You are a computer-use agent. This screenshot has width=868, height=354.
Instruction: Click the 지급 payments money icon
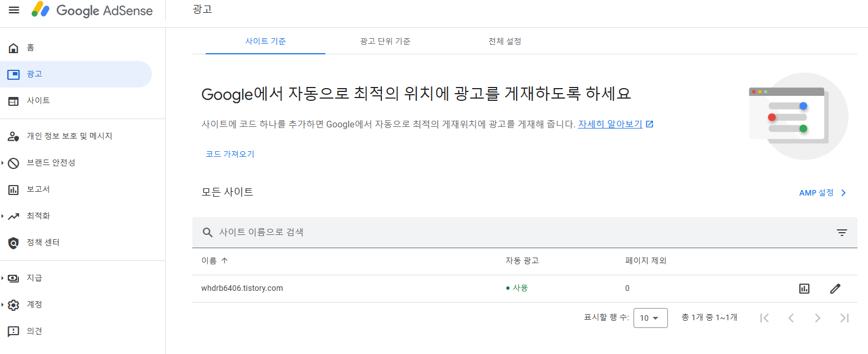[13, 278]
